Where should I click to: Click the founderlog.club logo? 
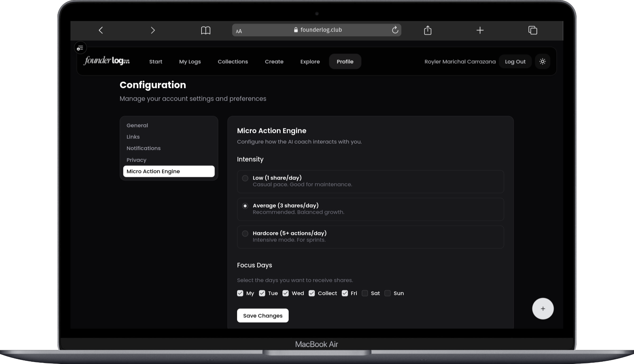pos(106,61)
